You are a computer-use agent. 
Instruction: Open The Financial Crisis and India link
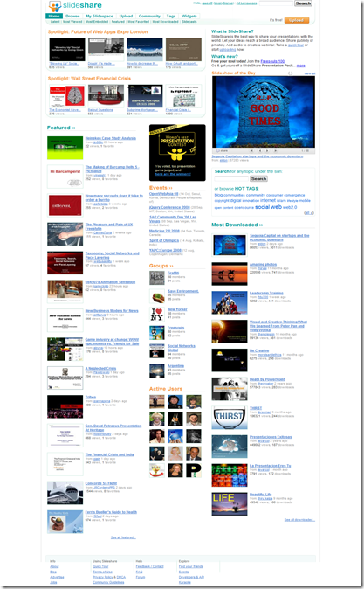110,454
